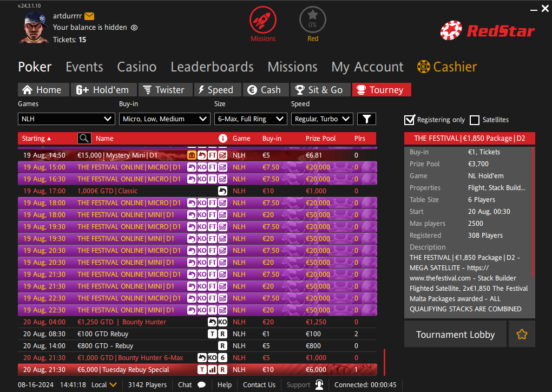Click the info icon in table header
Image resolution: width=552 pixels, height=392 pixels.
[x=222, y=139]
